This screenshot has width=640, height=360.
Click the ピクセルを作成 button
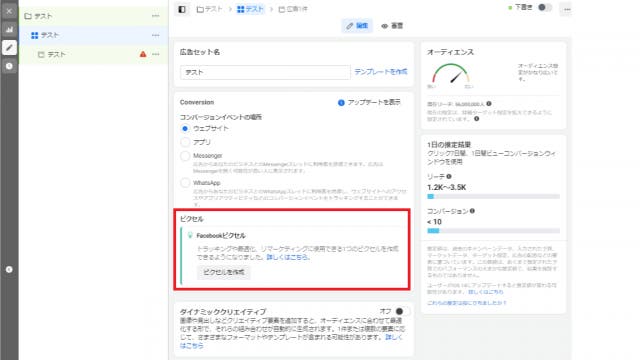pos(224,272)
